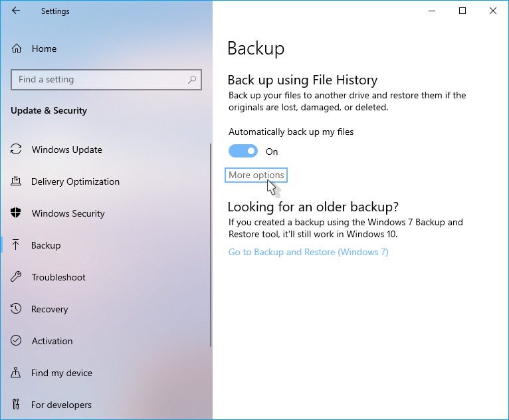Click the Find a setting search field
Image resolution: width=509 pixels, height=420 pixels.
(100, 80)
